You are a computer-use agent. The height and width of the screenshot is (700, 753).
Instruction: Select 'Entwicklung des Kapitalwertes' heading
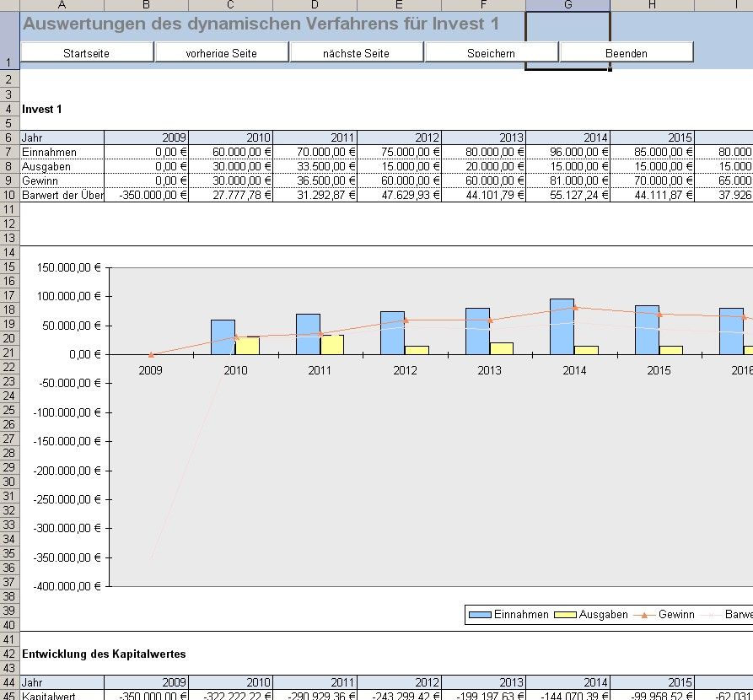[x=104, y=654]
